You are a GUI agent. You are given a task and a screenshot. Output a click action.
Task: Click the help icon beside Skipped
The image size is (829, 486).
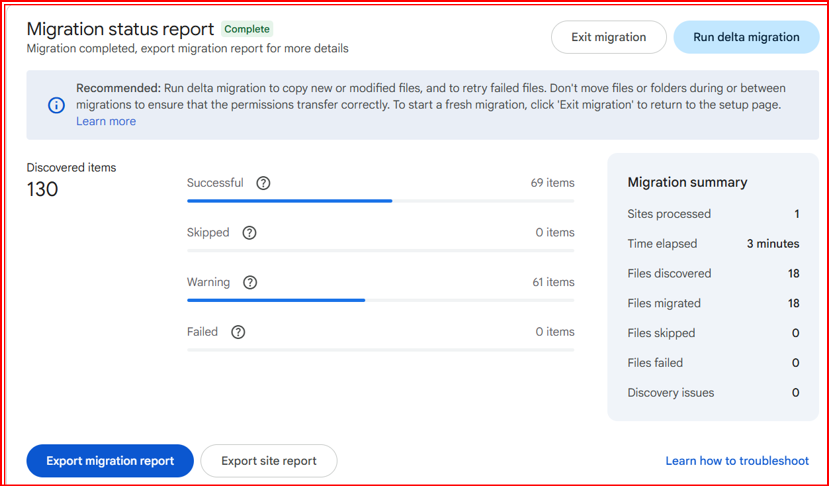click(249, 233)
